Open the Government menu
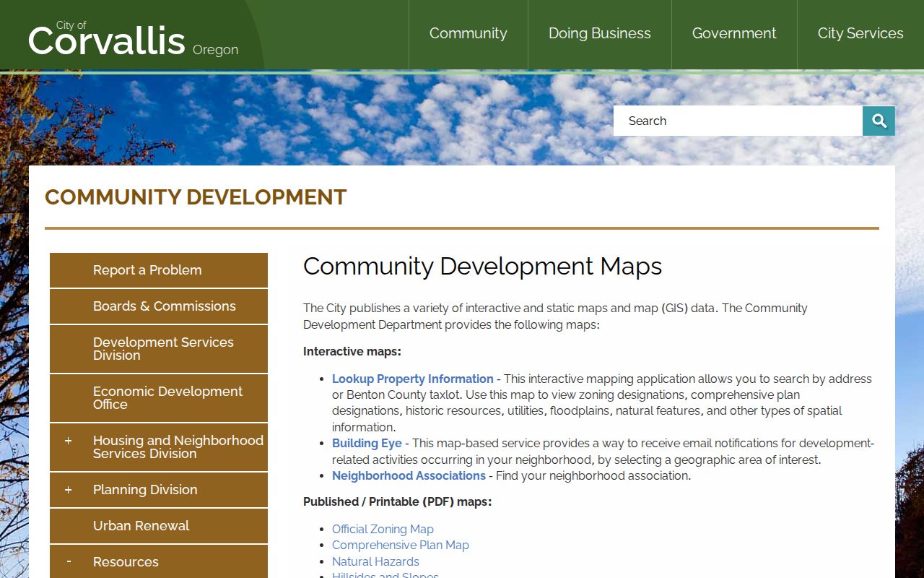 [734, 34]
